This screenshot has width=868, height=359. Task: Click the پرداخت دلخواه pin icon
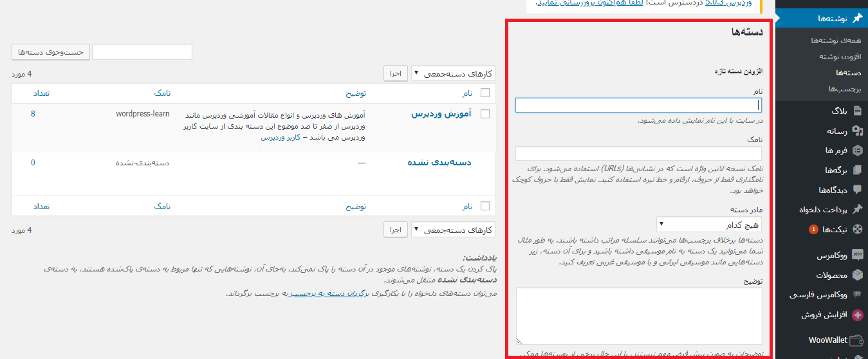point(857,210)
